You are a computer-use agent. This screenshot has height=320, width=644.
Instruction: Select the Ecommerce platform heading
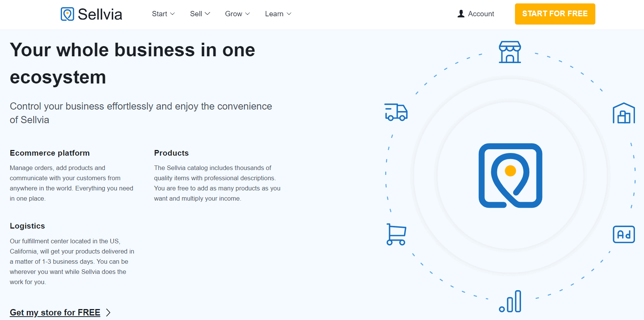click(x=50, y=153)
